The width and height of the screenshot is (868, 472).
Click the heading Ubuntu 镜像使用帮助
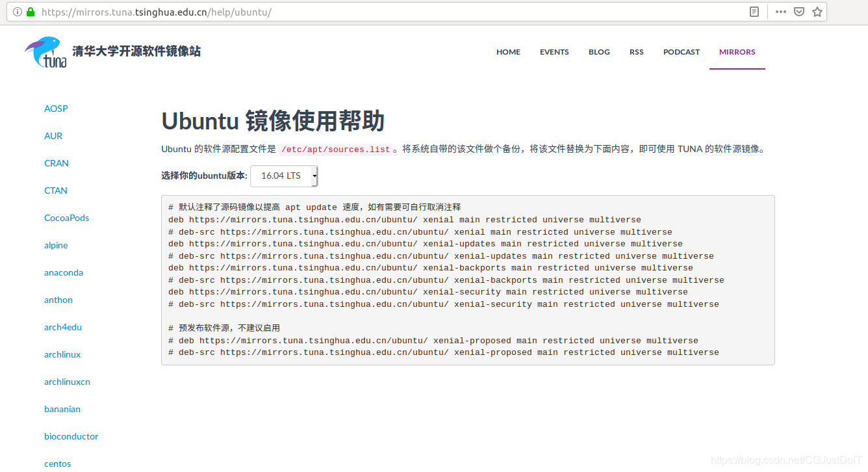tap(273, 122)
